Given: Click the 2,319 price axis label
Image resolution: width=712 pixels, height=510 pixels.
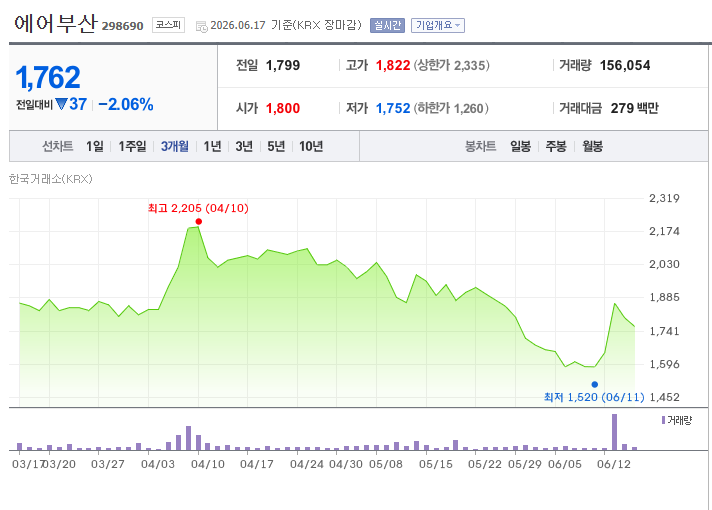Looking at the screenshot, I should click(664, 198).
